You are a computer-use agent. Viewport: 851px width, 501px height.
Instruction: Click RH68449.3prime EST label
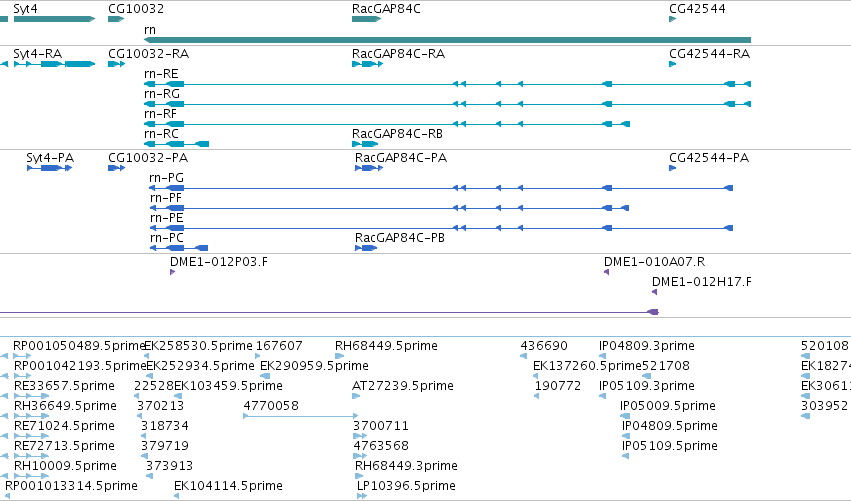click(406, 467)
